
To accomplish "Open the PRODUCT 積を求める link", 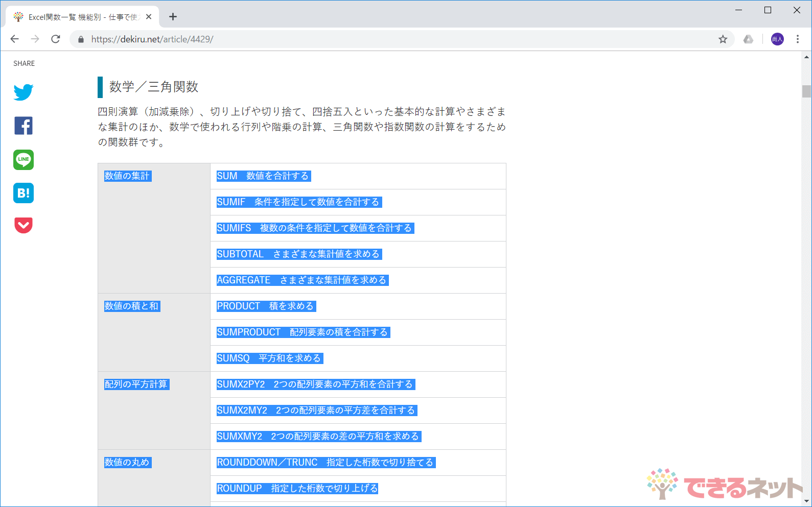I will (266, 306).
